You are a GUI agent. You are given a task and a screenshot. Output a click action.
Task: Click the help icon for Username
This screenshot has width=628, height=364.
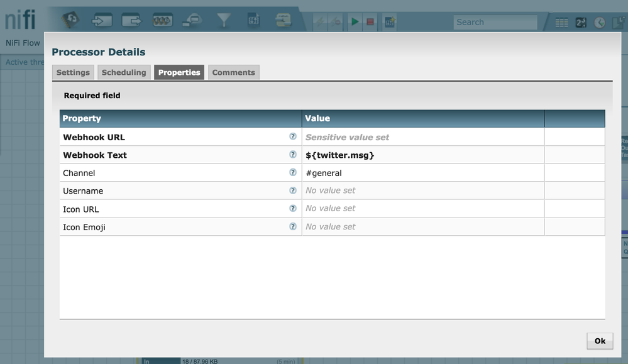293,190
